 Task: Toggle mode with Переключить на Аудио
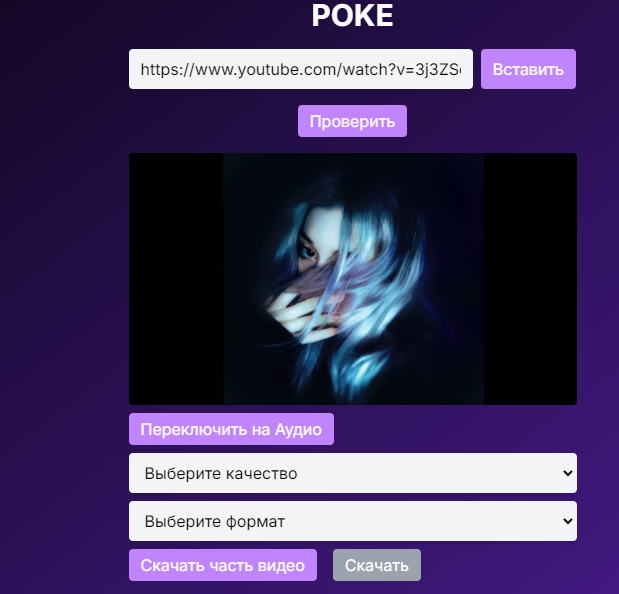coord(231,429)
